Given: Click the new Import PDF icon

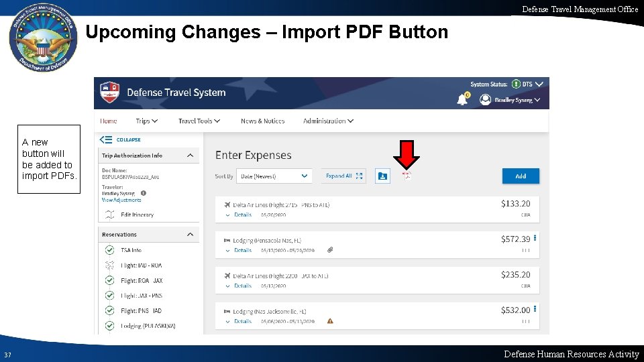Looking at the screenshot, I should point(407,176).
